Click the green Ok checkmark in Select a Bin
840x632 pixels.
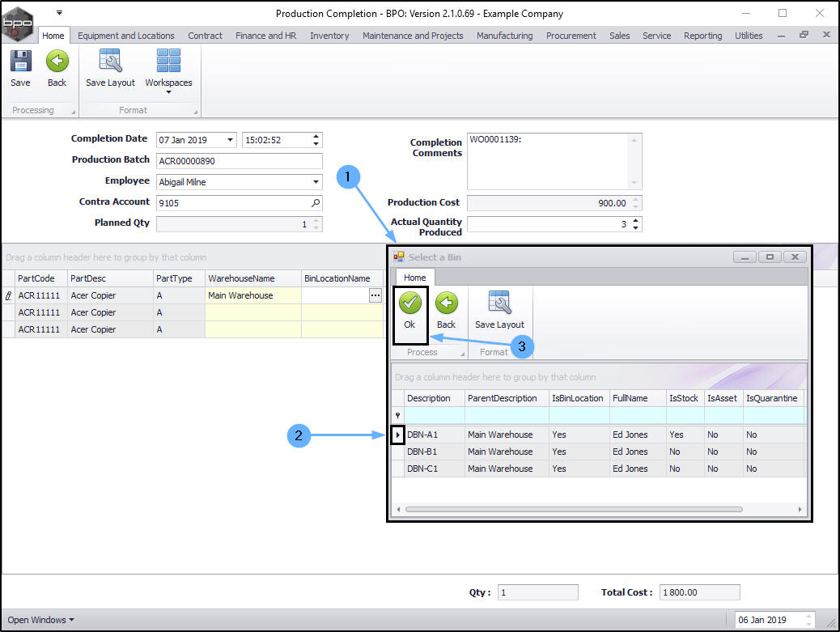point(409,303)
